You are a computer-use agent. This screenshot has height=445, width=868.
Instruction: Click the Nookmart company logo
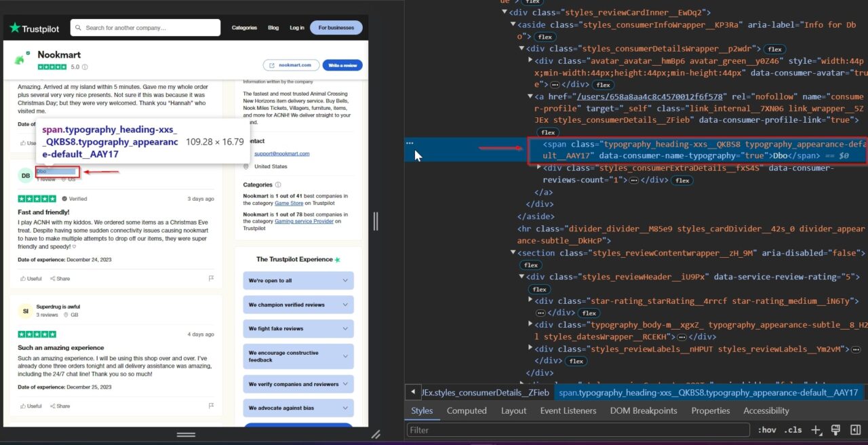click(19, 58)
